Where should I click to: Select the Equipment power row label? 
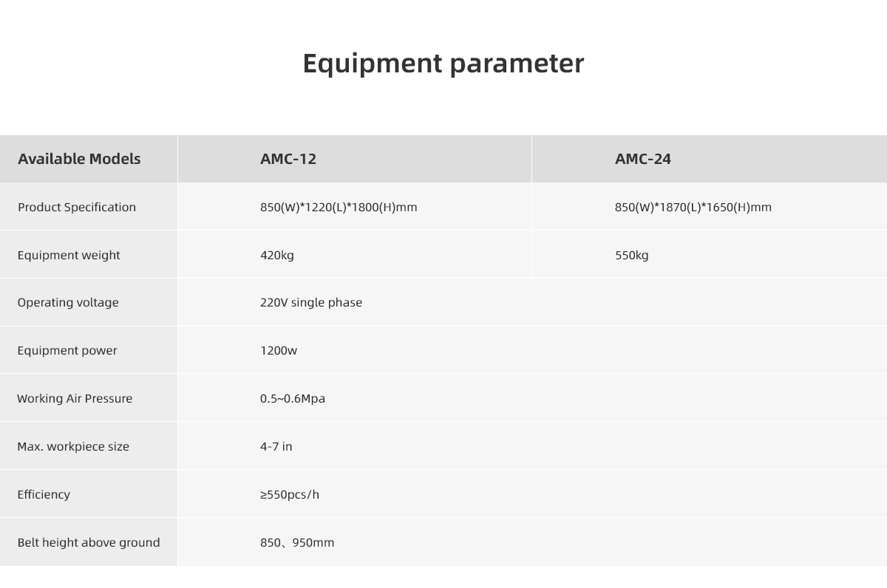coord(67,350)
